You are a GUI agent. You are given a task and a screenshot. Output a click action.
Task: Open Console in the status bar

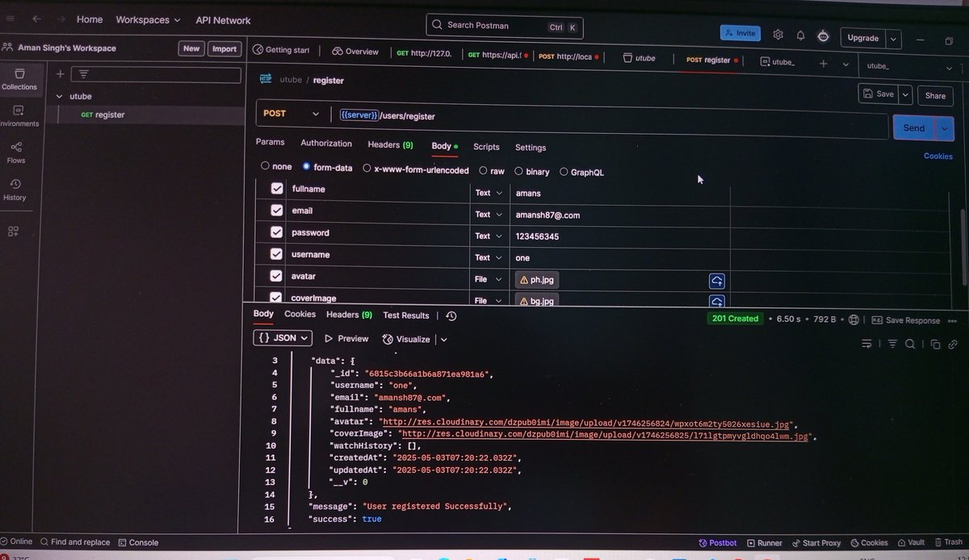click(138, 543)
